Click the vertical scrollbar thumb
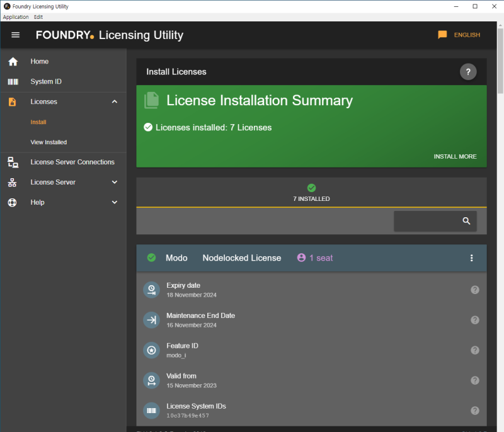Screen dimensions: 504x432 pos(500,61)
